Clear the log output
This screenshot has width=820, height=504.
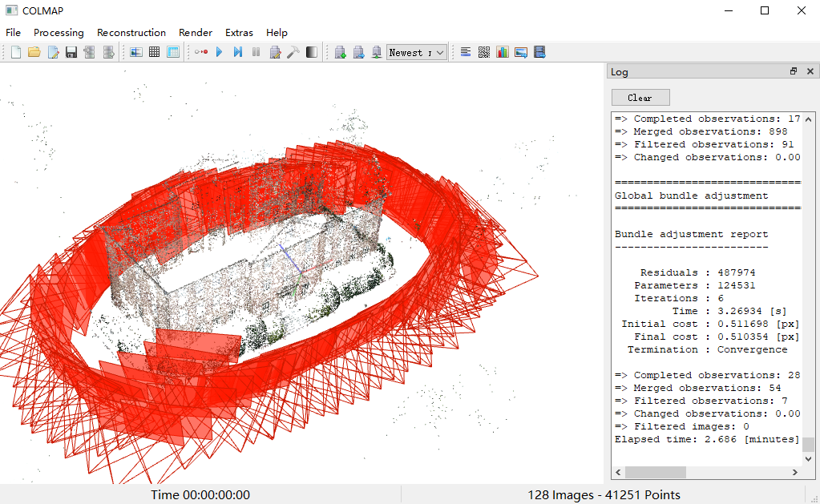point(640,98)
